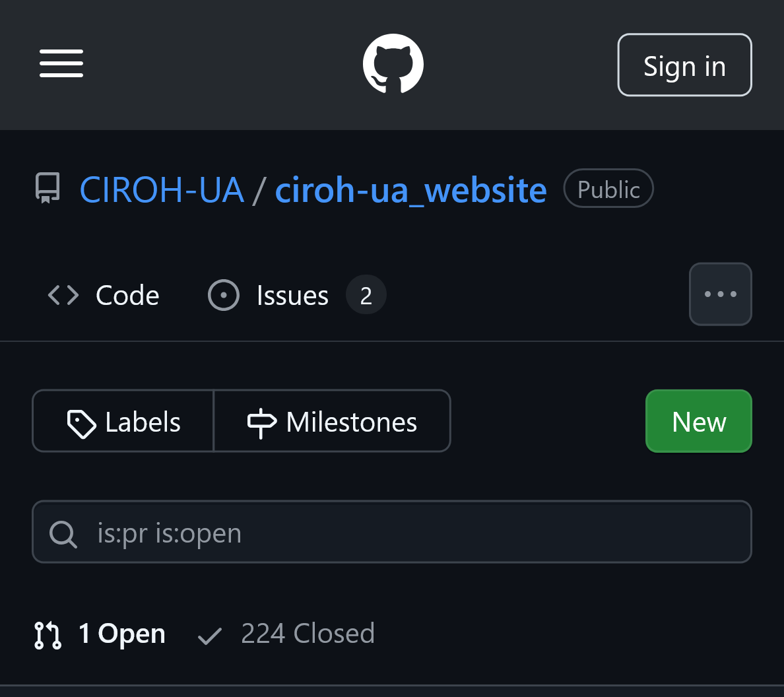Click the is:pr is:open search field

click(392, 532)
